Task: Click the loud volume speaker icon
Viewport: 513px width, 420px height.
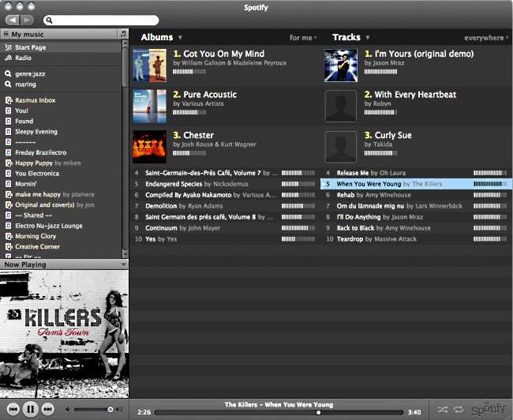Action: click(x=120, y=410)
